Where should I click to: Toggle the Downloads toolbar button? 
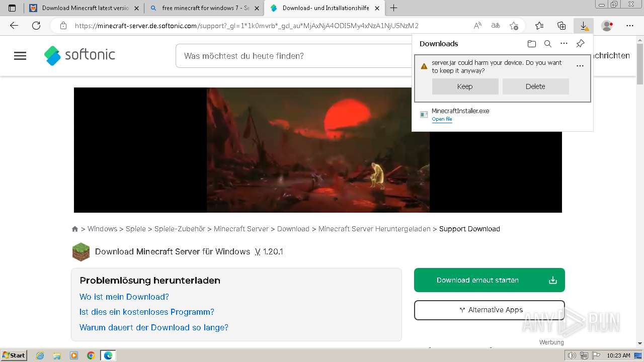click(x=584, y=26)
